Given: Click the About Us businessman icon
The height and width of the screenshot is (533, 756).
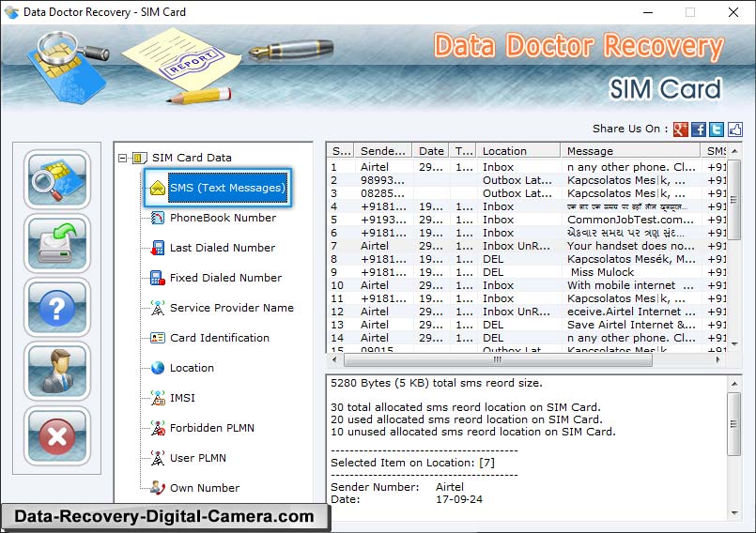Looking at the screenshot, I should tap(57, 372).
